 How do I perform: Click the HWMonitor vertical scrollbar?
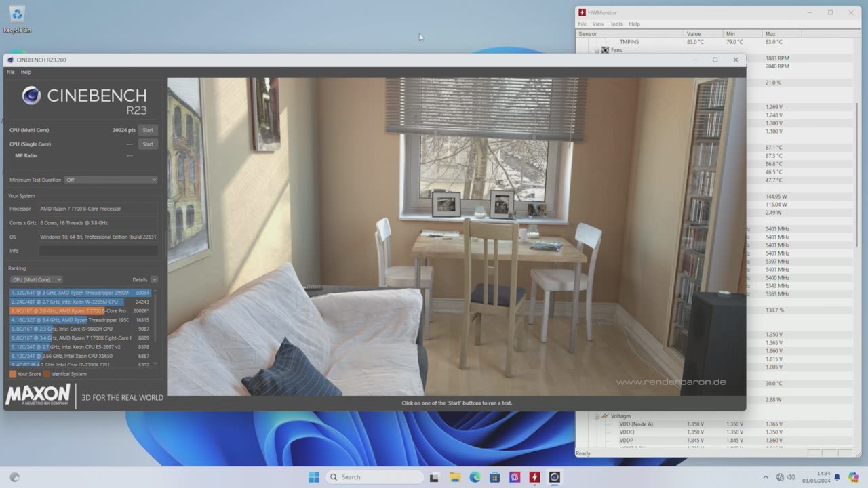(x=857, y=175)
